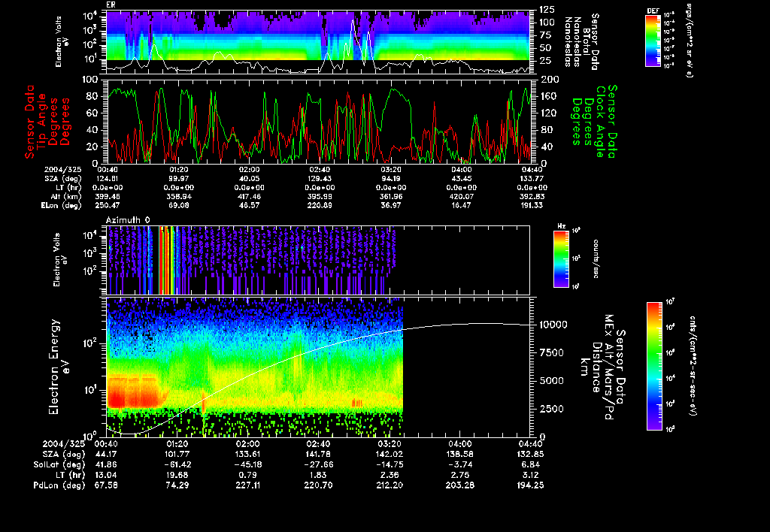The height and width of the screenshot is (532, 770).
Task: Click the SZA value "142.02"
Action: [x=390, y=455]
